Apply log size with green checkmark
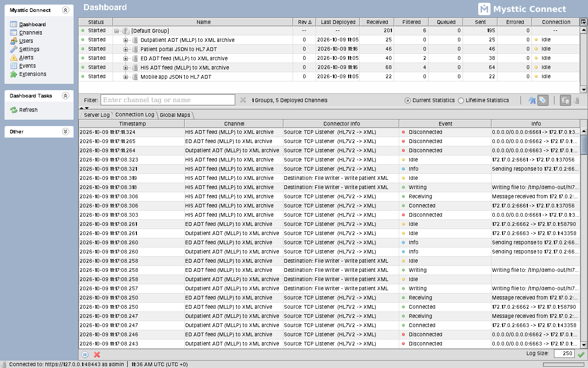588x368 pixels. tap(581, 354)
